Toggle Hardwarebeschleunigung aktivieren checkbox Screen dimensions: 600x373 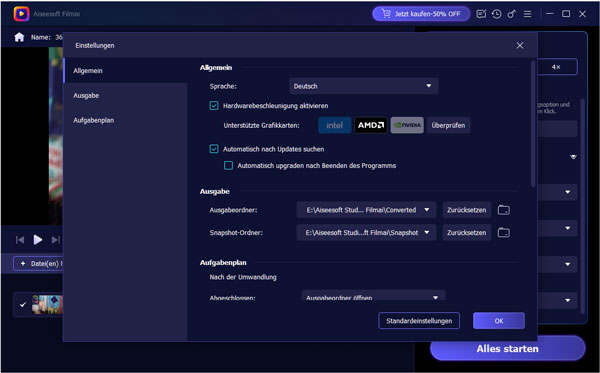(x=214, y=106)
